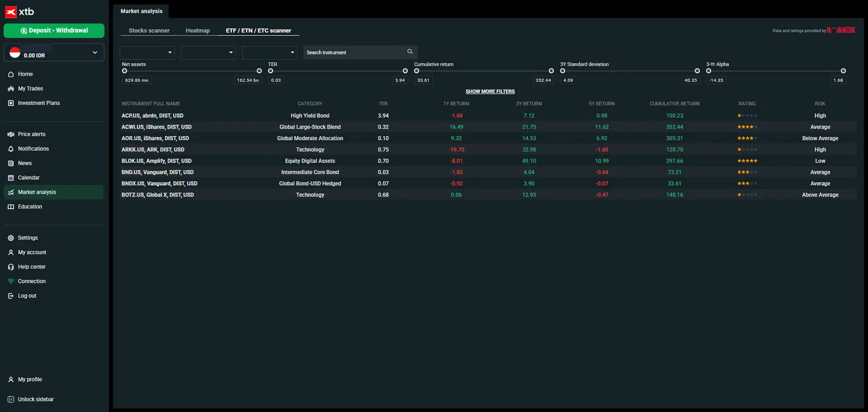Screen dimensions: 868x412
Task: Click the 3-Yr Alpha minimum slider handle
Action: tap(709, 71)
